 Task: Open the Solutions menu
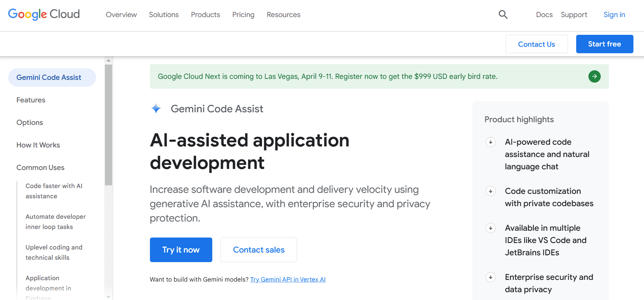click(164, 15)
